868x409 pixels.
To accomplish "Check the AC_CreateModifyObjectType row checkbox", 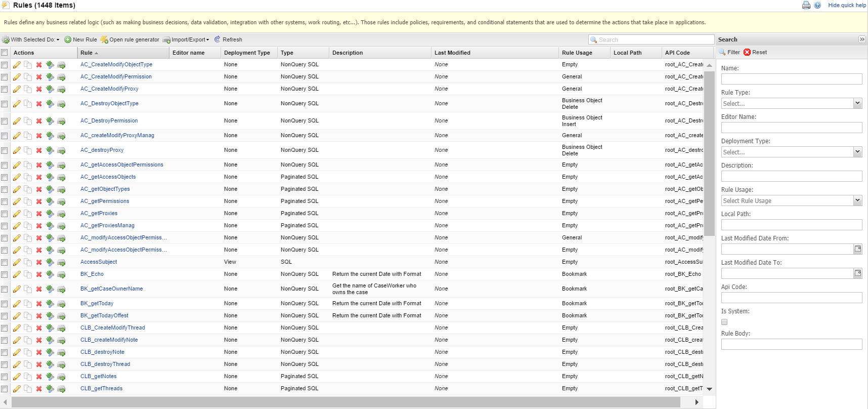I will 5,65.
